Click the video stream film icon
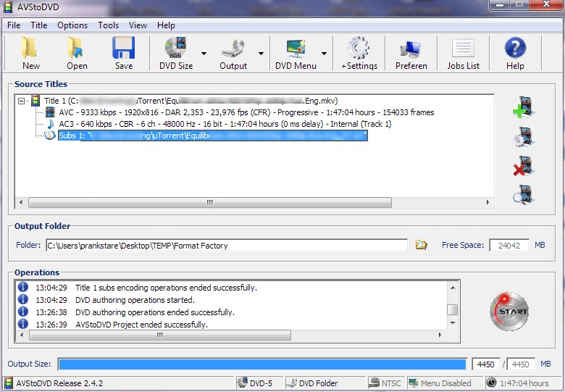 point(50,112)
